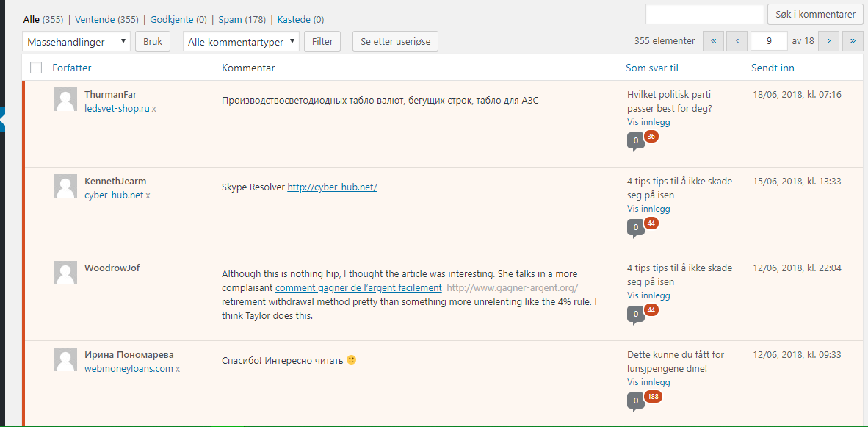Click author name ThurmanFar

tap(111, 94)
